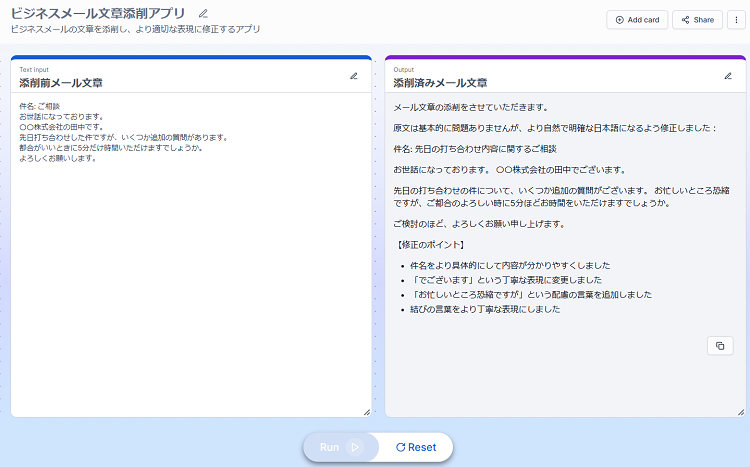The height and width of the screenshot is (467, 750).
Task: Click the input line 件名: ご相談
Action: (40, 106)
